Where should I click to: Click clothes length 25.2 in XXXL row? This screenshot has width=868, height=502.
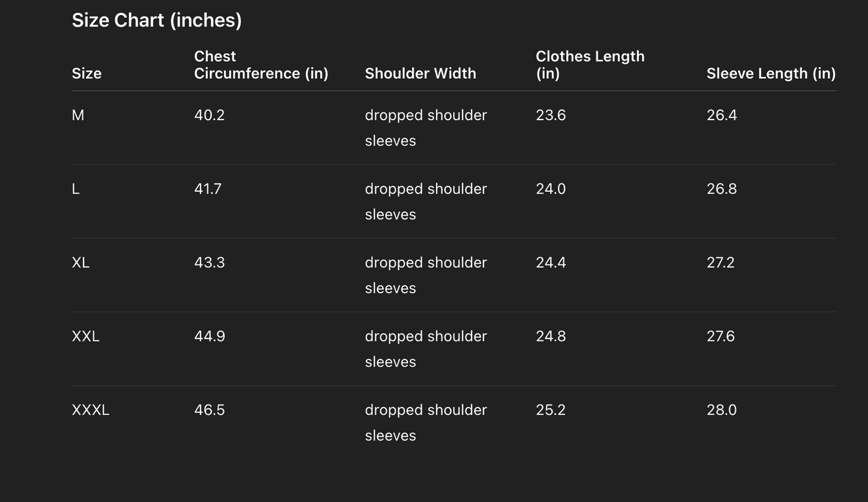551,410
